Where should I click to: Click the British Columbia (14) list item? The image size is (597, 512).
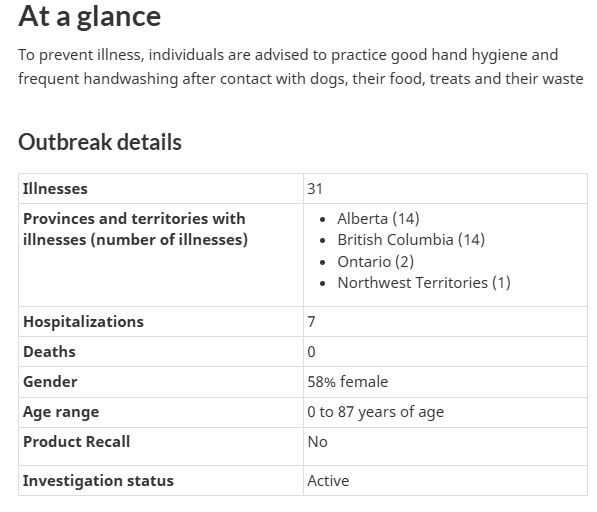pos(411,240)
